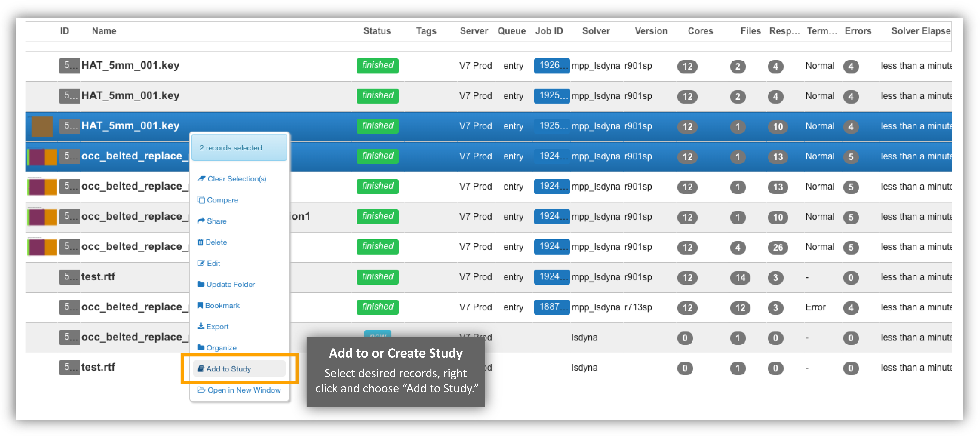Click the Cores column header
The image size is (980, 436).
[x=700, y=31]
